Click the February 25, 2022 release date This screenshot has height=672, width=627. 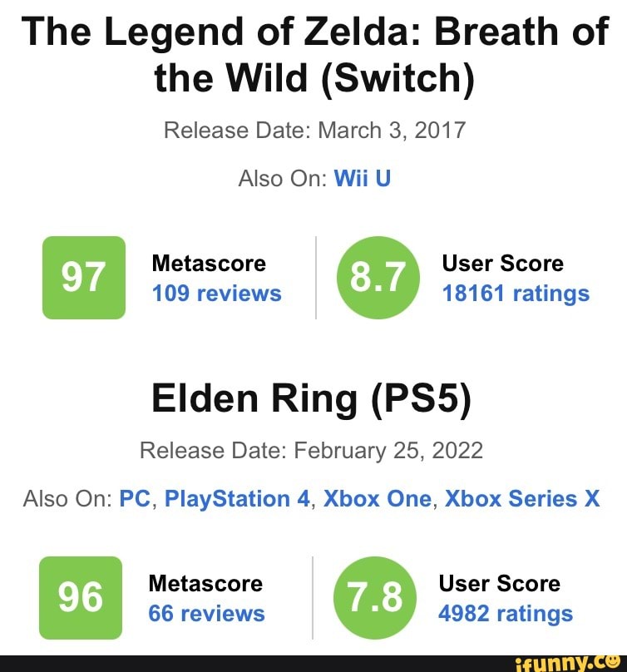(313, 450)
